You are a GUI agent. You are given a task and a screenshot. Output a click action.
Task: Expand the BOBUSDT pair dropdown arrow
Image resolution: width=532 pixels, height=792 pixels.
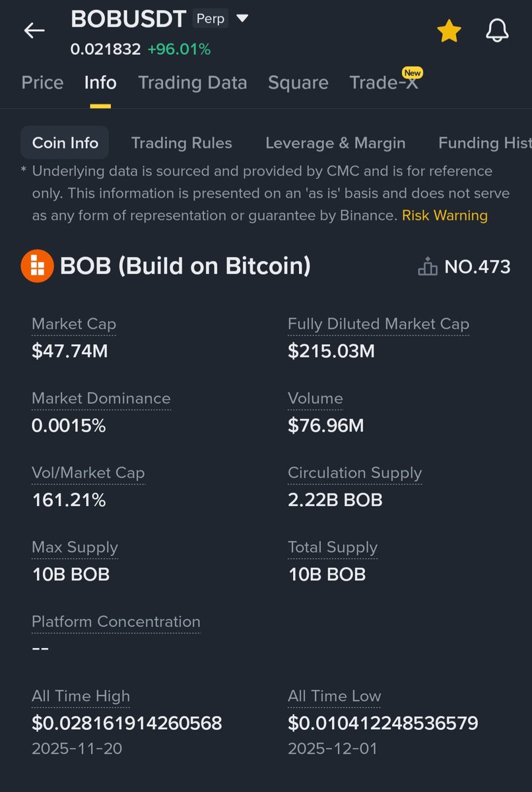coord(242,18)
